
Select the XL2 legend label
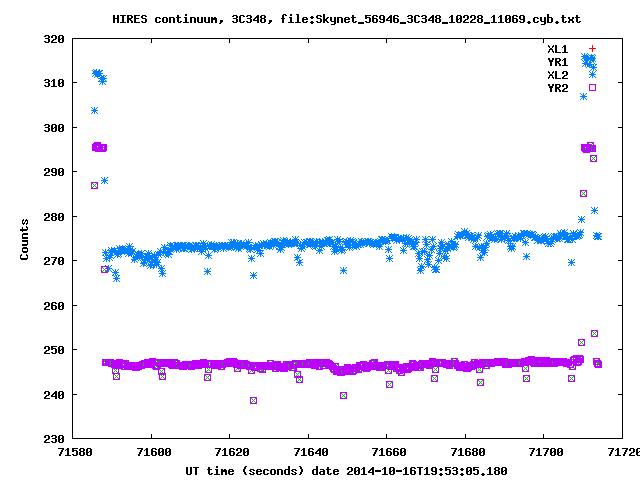pos(558,75)
